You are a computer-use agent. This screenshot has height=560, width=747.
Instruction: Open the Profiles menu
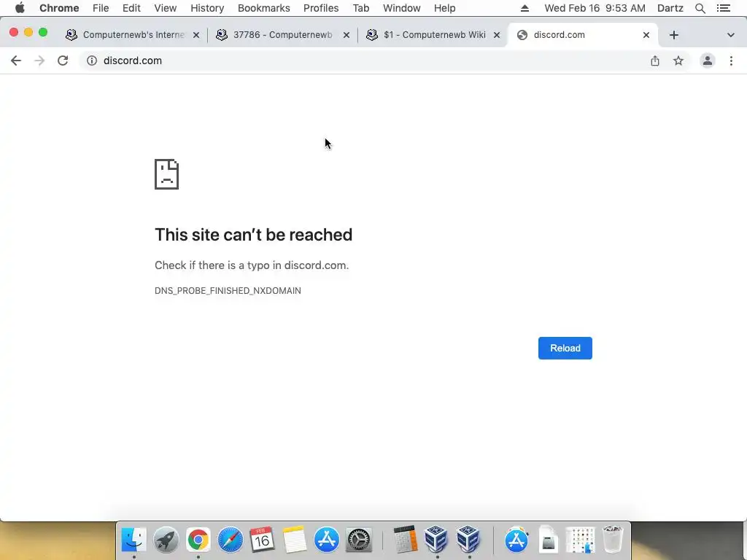tap(321, 8)
